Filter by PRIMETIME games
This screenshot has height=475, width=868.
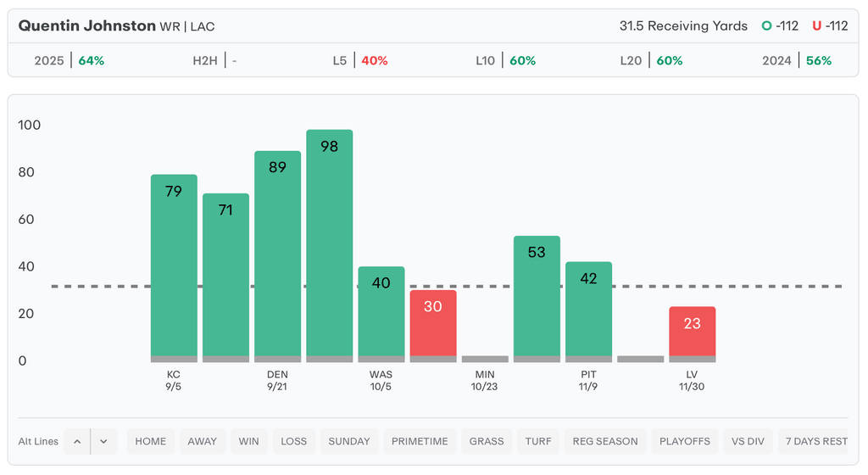[x=420, y=441]
